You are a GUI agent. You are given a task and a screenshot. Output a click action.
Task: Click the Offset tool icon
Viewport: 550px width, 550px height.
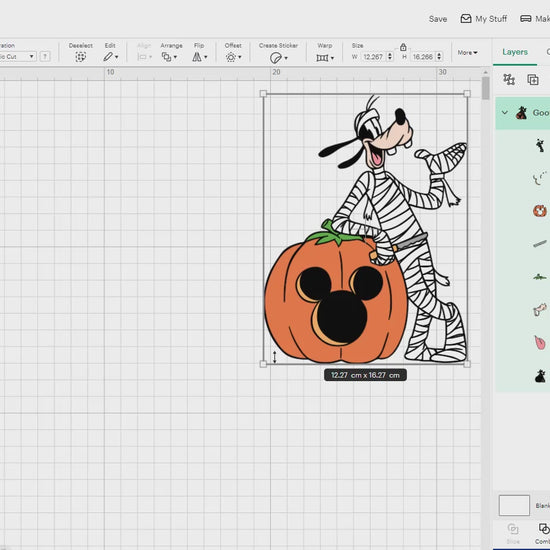[231, 57]
